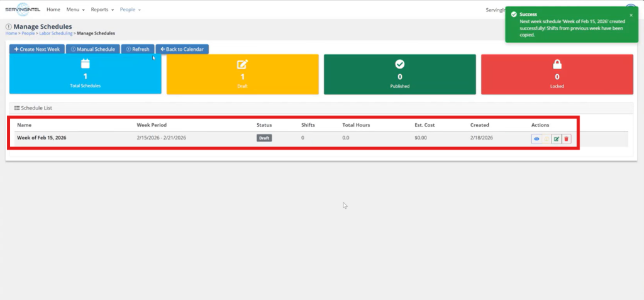Expand the People dropdown menu
Viewport: 644px width, 300px height.
130,10
